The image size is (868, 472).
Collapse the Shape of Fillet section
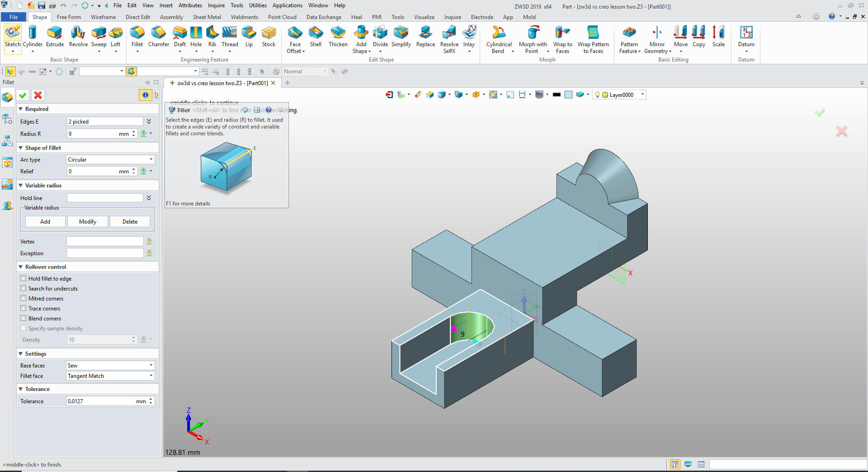click(x=21, y=148)
